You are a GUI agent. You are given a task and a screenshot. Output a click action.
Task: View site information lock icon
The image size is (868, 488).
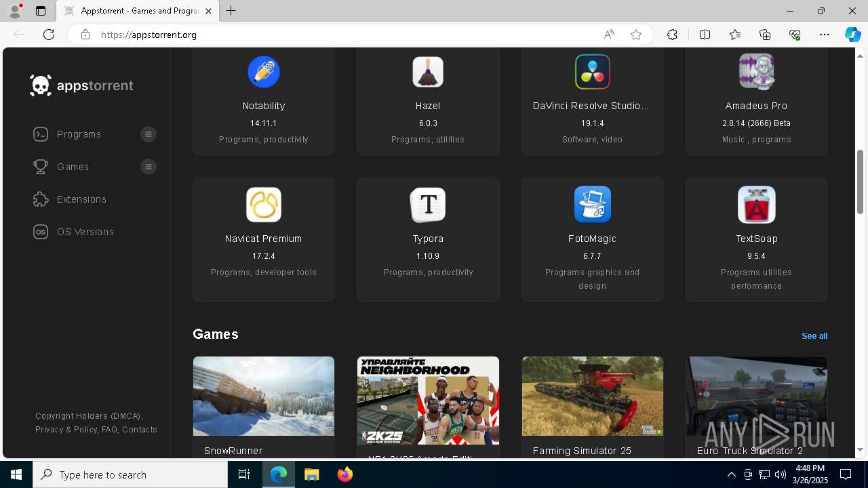(x=85, y=35)
